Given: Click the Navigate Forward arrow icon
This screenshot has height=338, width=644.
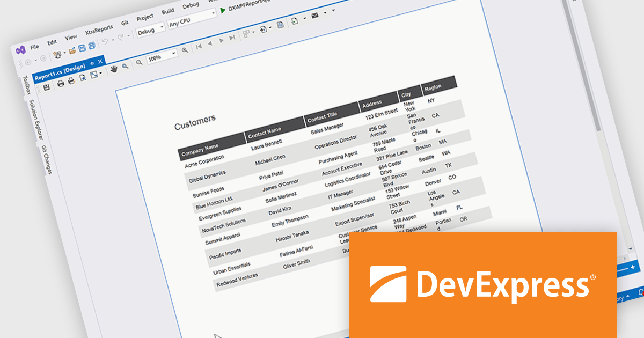Looking at the screenshot, I should click(x=43, y=58).
